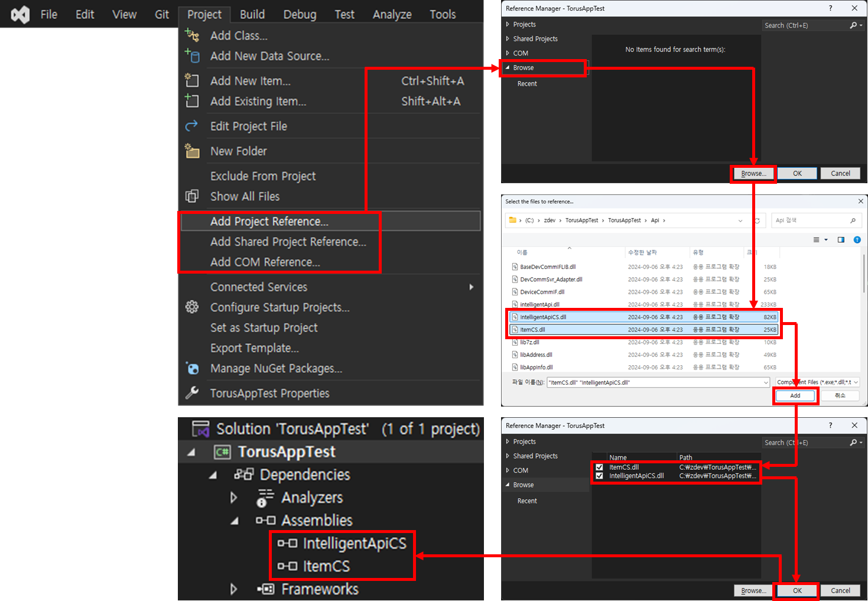This screenshot has height=601, width=868.
Task: Click the Manage NuGet Packages icon
Action: (x=192, y=368)
